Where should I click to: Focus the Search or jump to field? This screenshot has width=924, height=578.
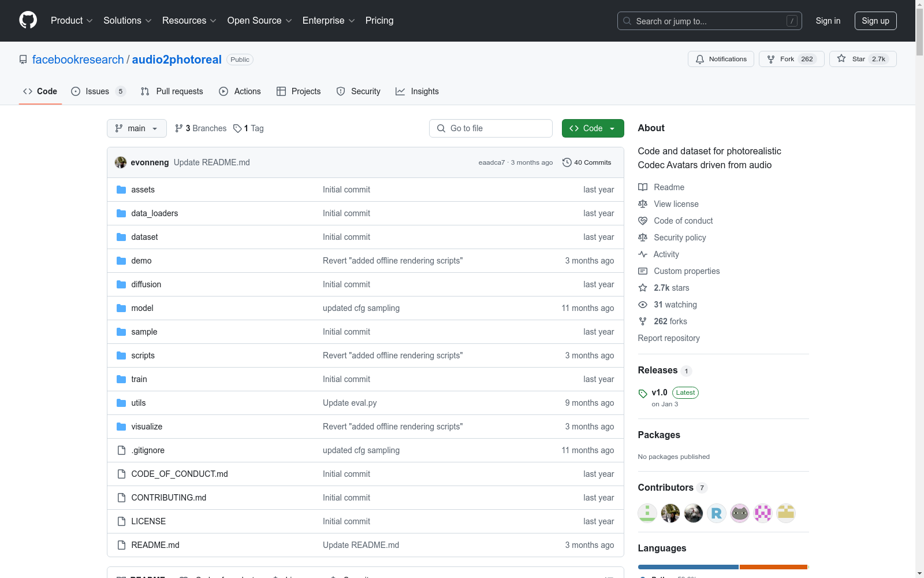coord(710,21)
